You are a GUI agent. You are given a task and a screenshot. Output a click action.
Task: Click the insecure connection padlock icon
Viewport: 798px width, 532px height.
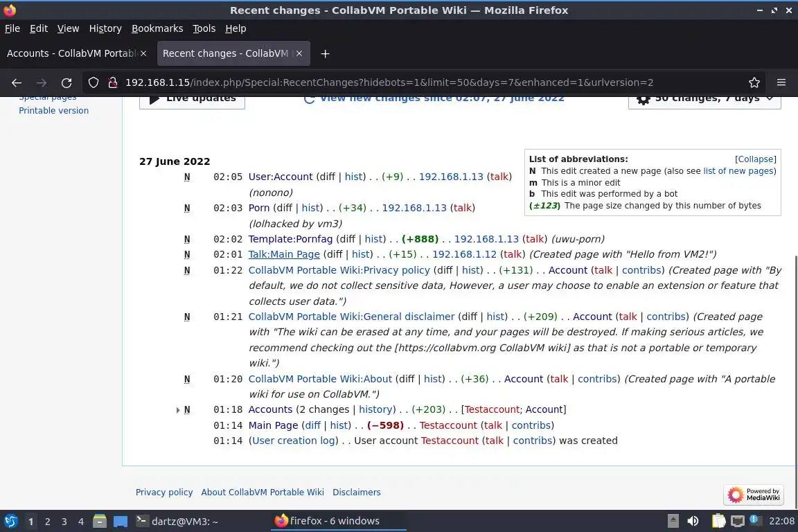(113, 82)
